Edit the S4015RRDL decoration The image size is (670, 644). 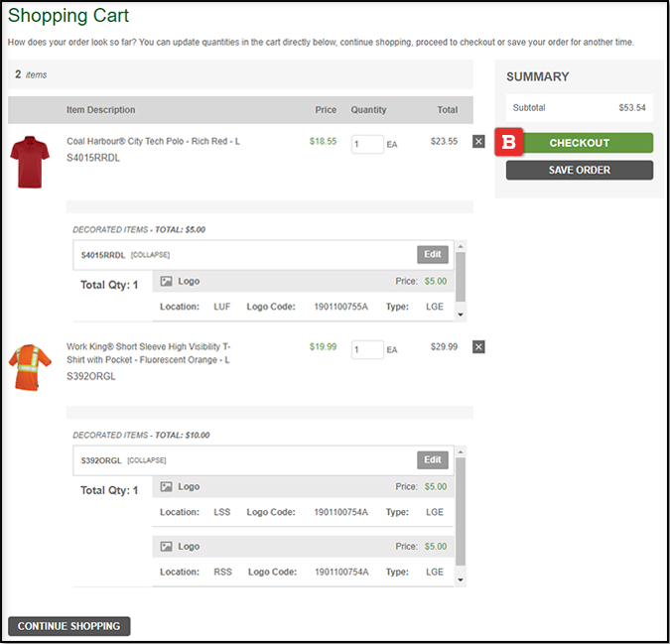point(432,255)
